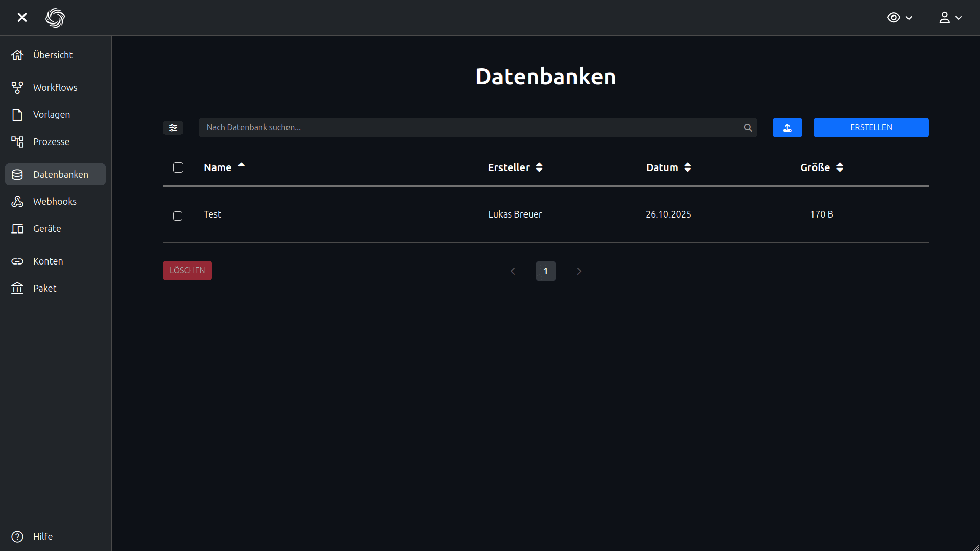Click the spiral app logo
Image resolution: width=980 pixels, height=551 pixels.
[55, 18]
